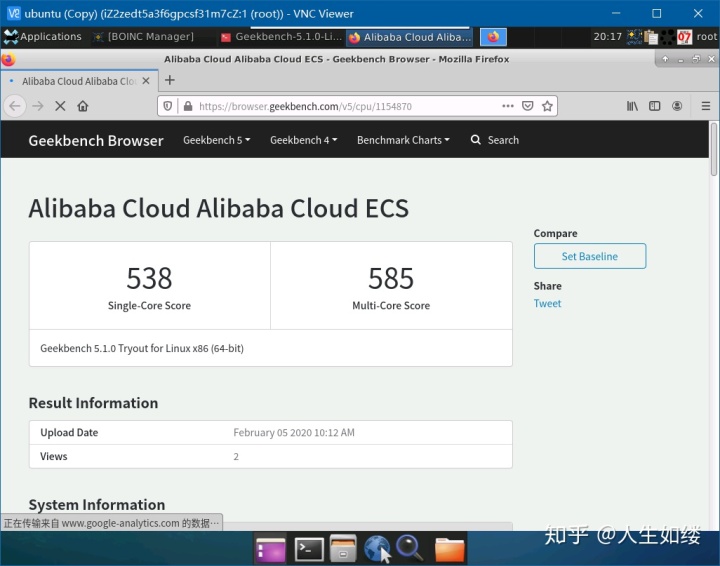The image size is (720, 566).
Task: Click the panel clock 20:17
Action: [607, 37]
